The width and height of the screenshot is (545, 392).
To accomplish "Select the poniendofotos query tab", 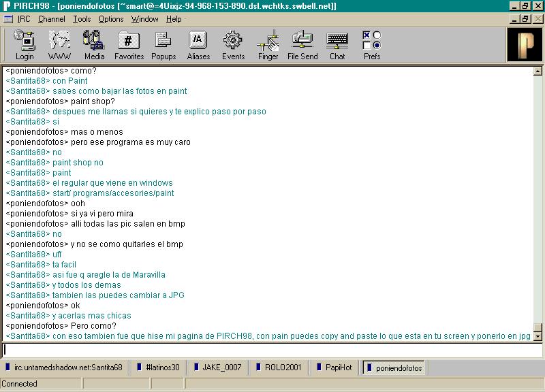I will [394, 367].
